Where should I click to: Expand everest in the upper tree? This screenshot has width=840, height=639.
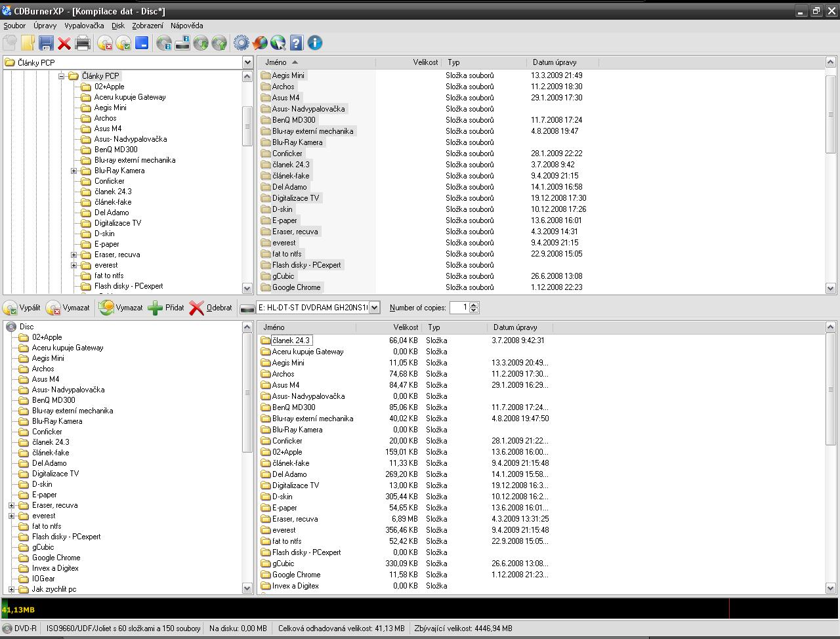pyautogui.click(x=74, y=265)
